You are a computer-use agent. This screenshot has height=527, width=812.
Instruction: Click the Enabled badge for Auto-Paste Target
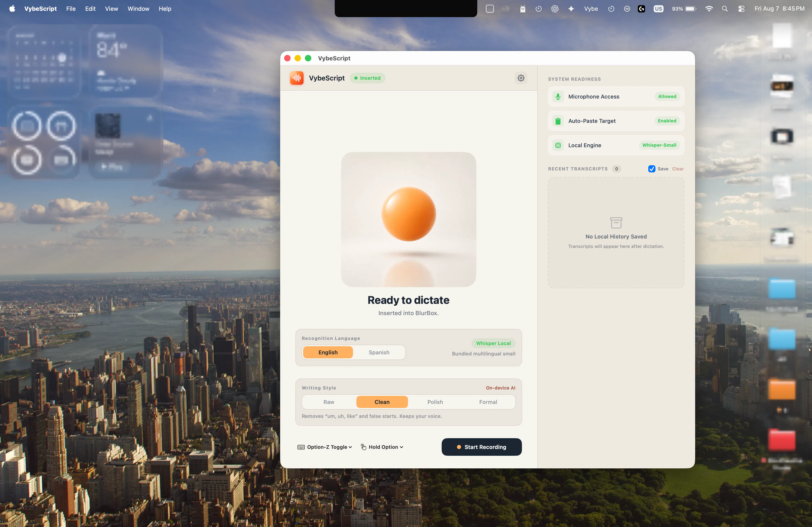[x=667, y=121]
